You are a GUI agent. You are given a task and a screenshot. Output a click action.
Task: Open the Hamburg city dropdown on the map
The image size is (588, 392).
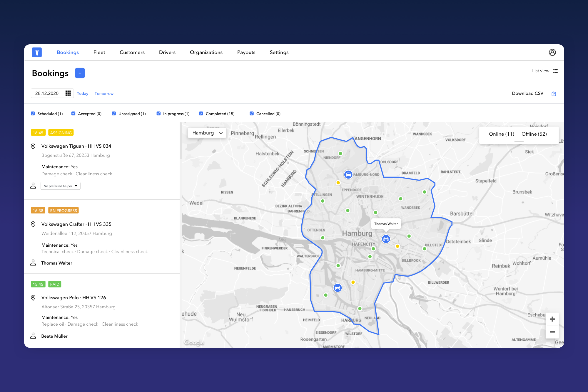(x=207, y=133)
